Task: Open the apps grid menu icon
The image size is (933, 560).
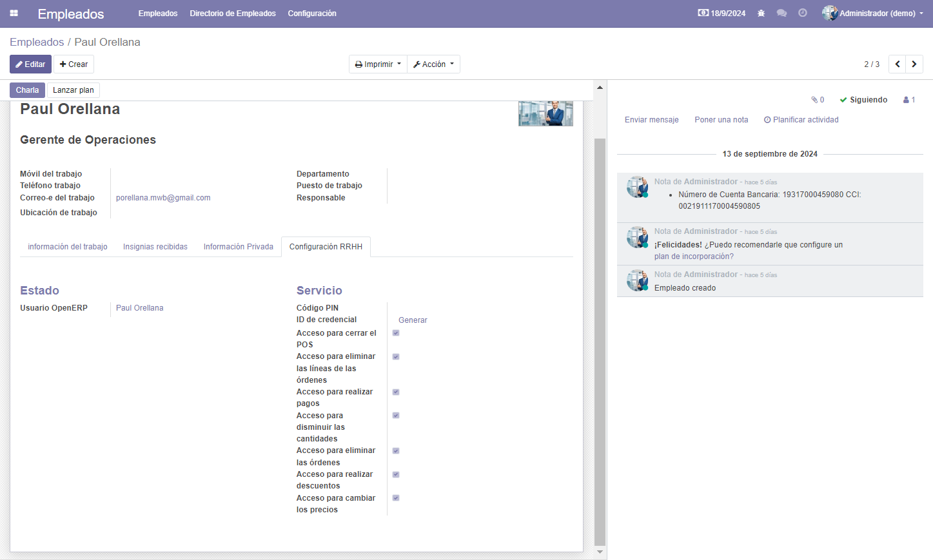Action: point(14,13)
